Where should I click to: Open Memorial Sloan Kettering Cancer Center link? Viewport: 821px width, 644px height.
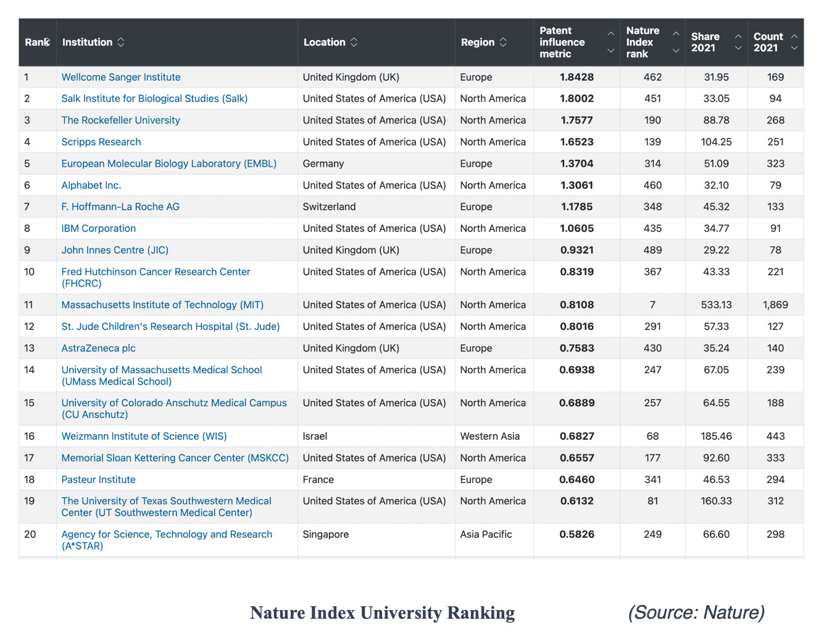coord(175,458)
